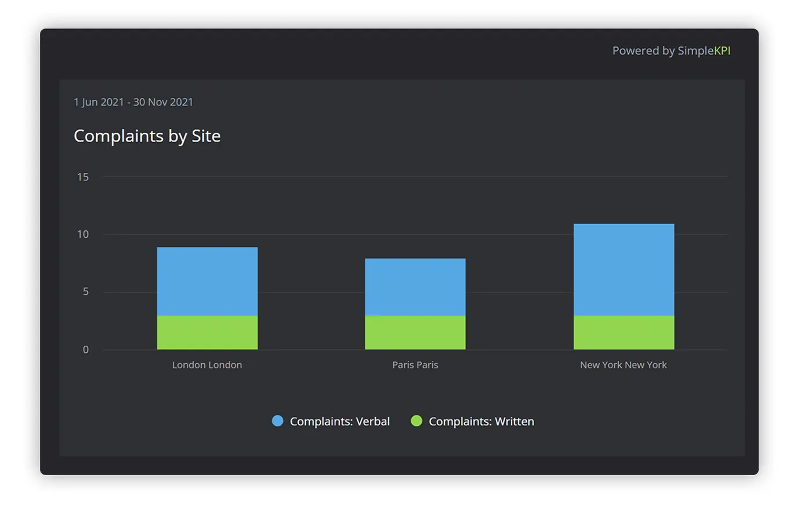Image resolution: width=812 pixels, height=514 pixels.
Task: Click the New York New York axis label
Action: (623, 365)
